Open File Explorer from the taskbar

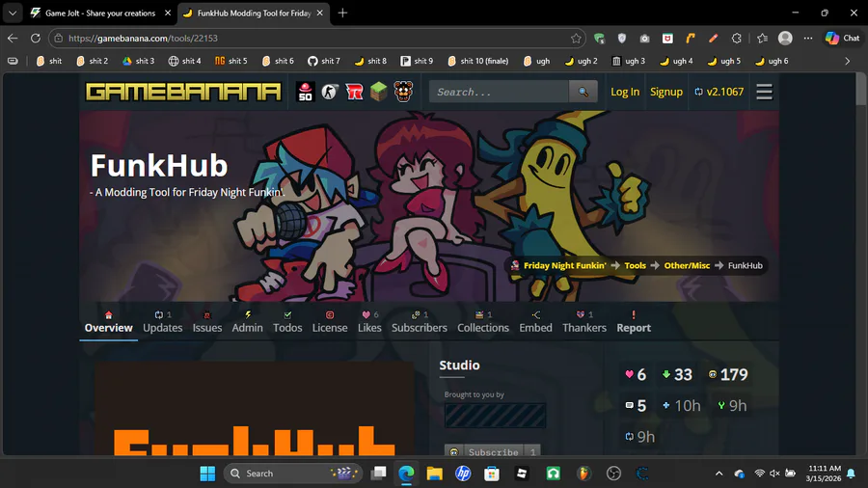pyautogui.click(x=435, y=474)
